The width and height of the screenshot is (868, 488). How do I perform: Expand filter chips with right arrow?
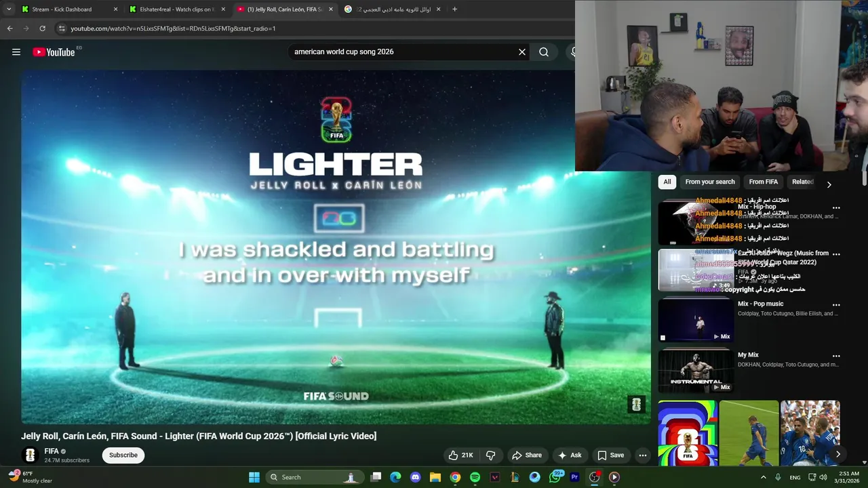pos(829,184)
